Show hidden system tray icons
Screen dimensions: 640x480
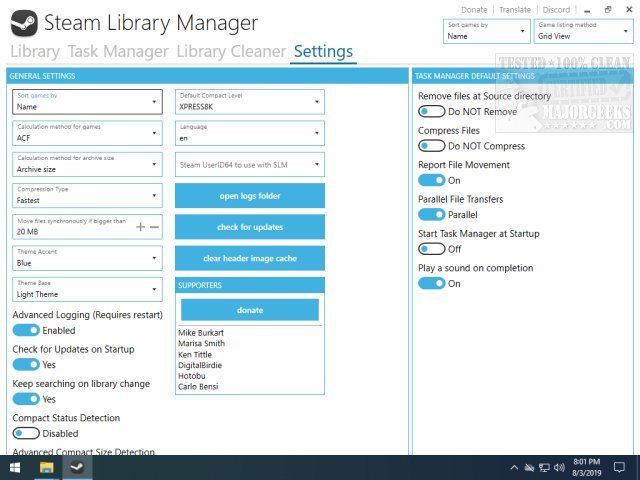[x=514, y=468]
